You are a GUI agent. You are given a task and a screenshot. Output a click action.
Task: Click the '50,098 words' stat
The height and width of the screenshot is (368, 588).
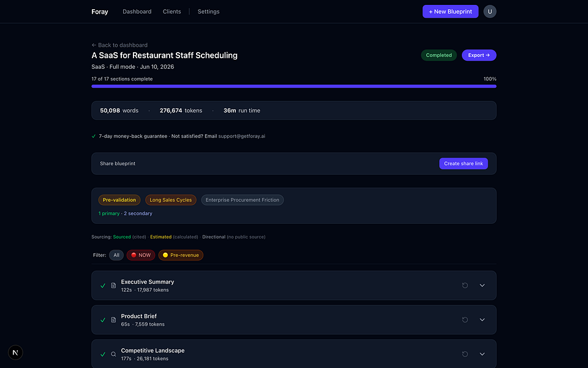[x=119, y=111]
